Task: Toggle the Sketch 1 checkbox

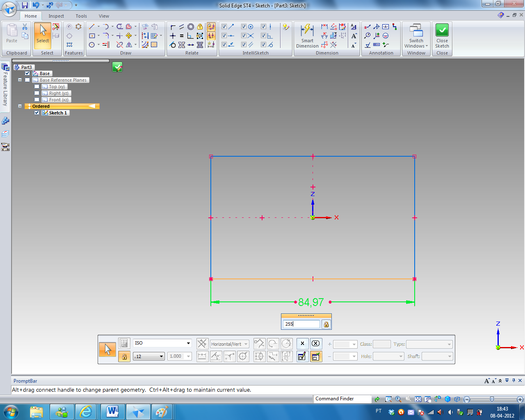Action: [x=37, y=113]
